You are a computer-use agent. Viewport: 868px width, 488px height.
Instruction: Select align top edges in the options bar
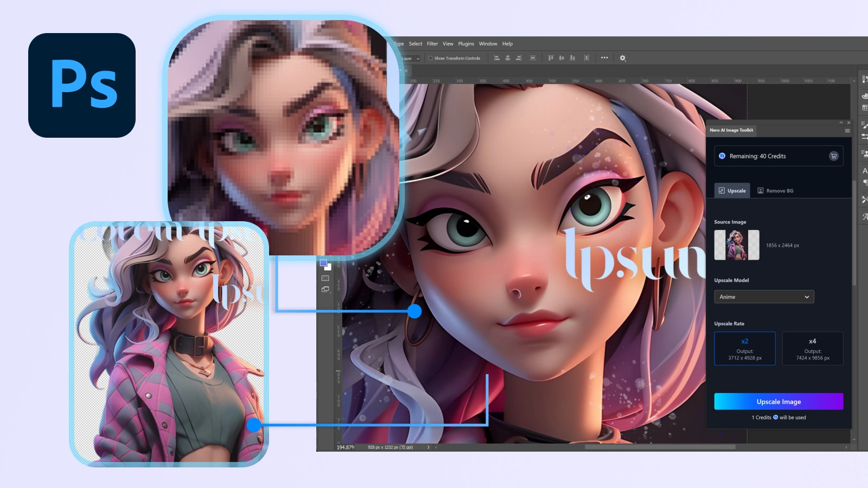(551, 58)
